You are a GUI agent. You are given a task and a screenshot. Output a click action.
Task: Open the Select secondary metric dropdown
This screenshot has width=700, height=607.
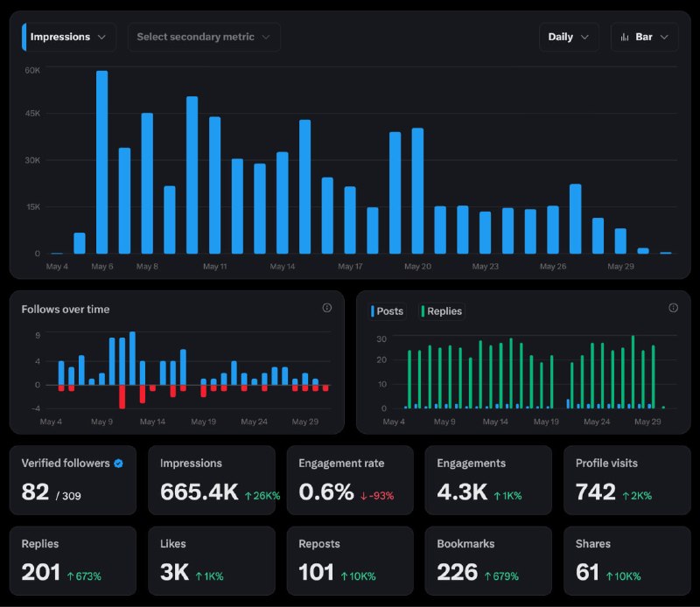click(204, 37)
